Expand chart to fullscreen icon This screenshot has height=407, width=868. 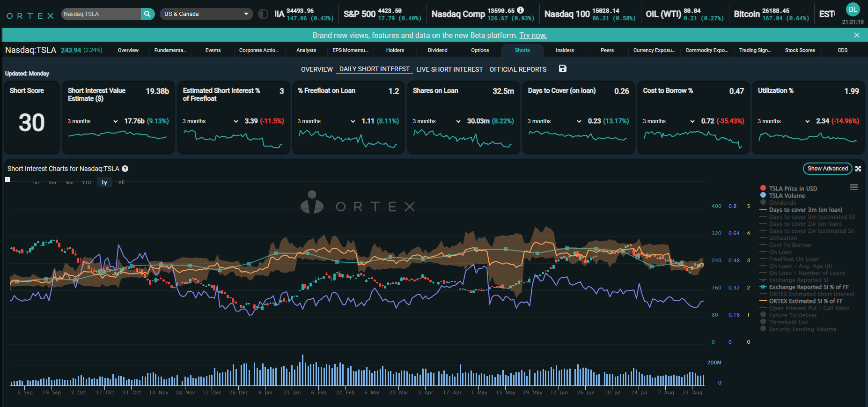coord(858,169)
